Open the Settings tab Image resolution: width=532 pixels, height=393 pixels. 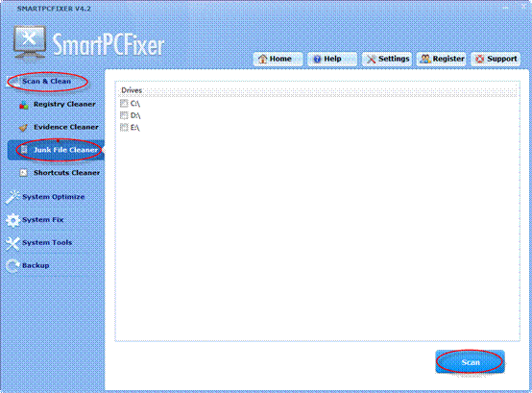pos(387,59)
